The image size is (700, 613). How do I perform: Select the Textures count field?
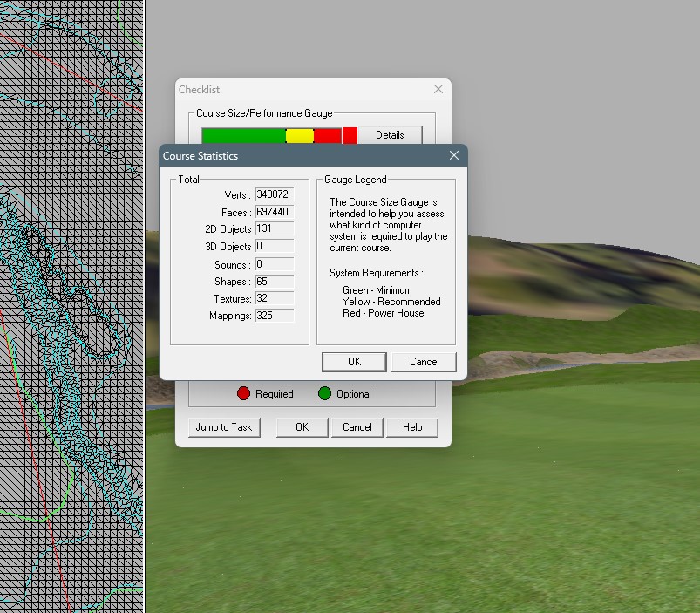click(275, 298)
